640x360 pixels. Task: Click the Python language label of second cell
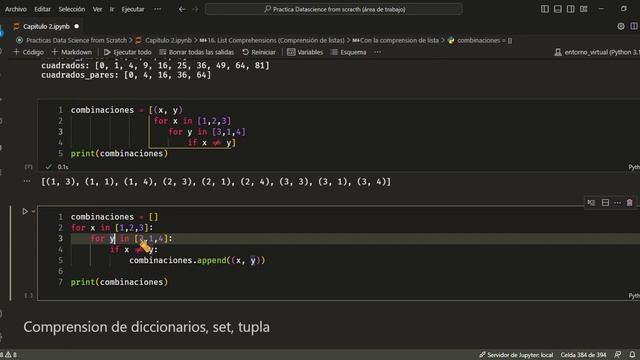pos(634,296)
